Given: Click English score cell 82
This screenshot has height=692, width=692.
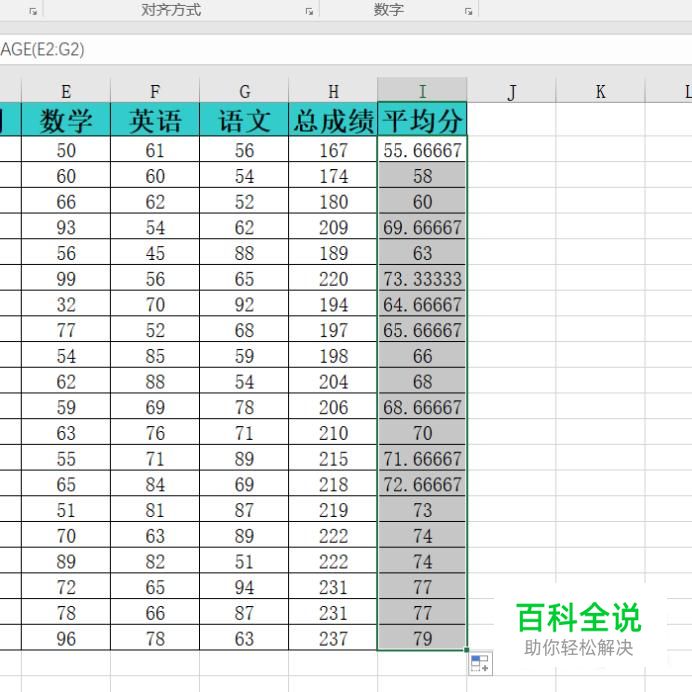Looking at the screenshot, I should point(155,561).
